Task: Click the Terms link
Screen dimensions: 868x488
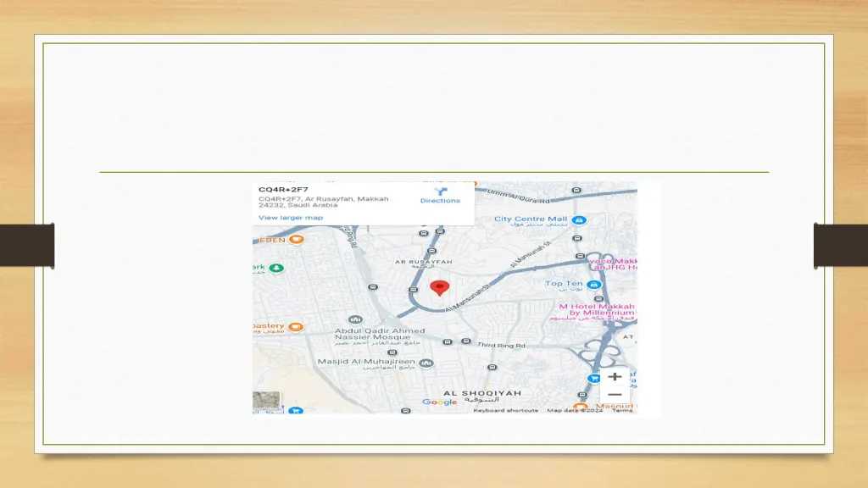Action: point(622,411)
